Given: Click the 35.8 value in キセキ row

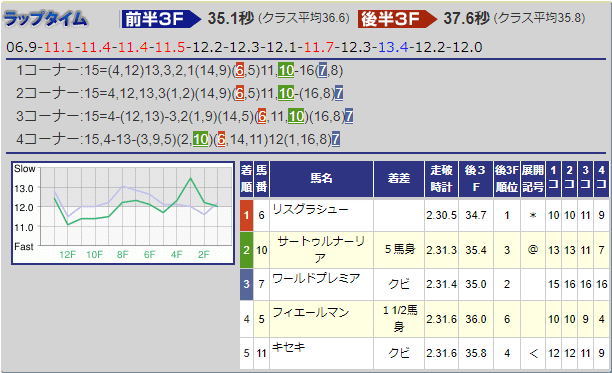Looking at the screenshot, I should (476, 353).
